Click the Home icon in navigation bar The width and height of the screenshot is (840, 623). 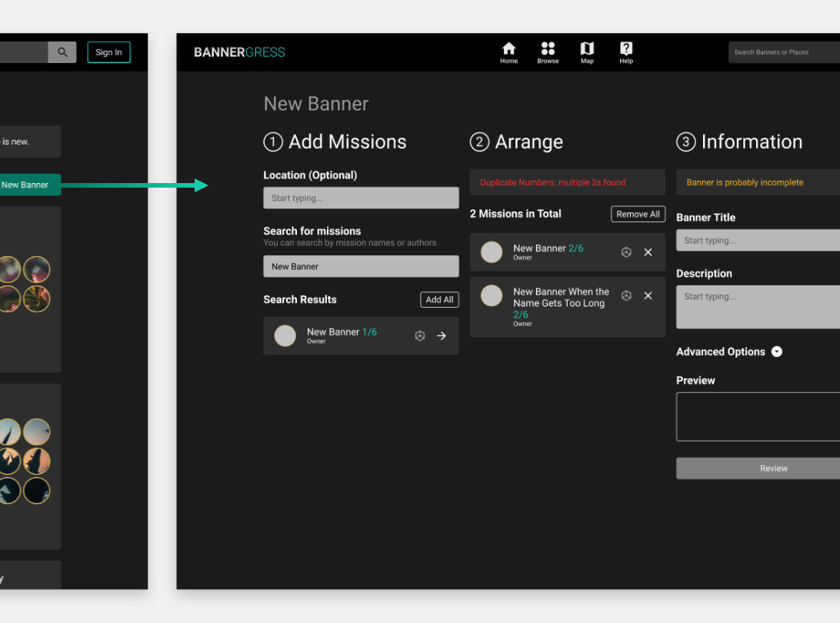[x=508, y=52]
